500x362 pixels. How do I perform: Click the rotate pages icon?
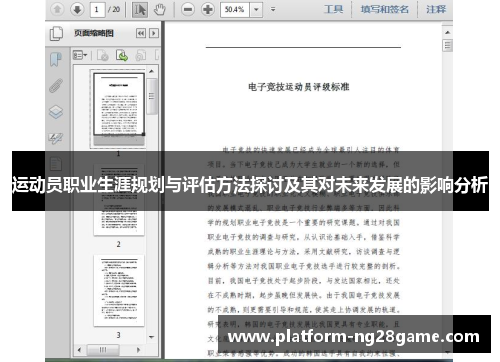141,55
